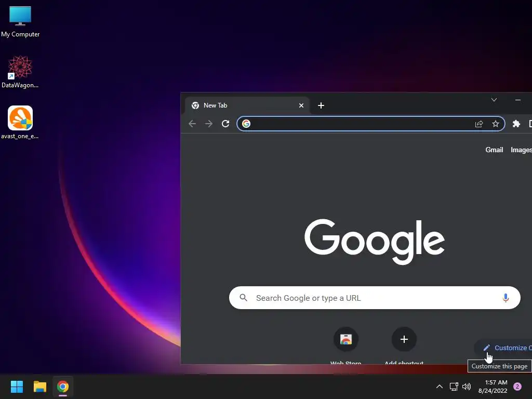Open File Explorer from the taskbar
Image resolution: width=532 pixels, height=399 pixels.
click(x=39, y=387)
